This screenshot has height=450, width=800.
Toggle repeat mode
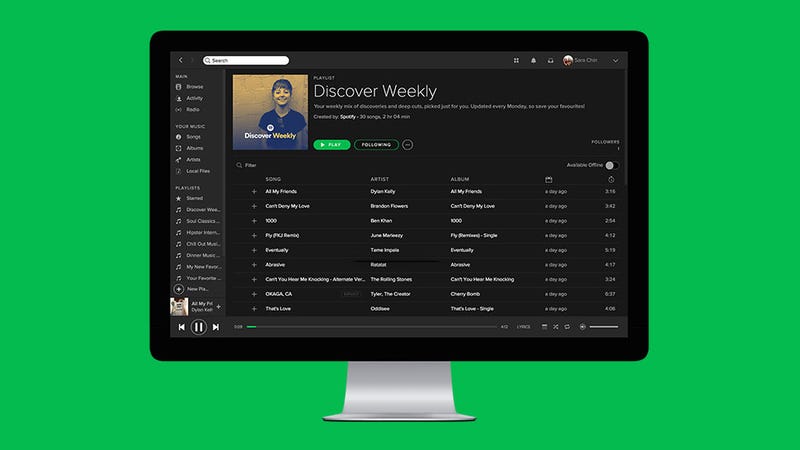point(567,327)
